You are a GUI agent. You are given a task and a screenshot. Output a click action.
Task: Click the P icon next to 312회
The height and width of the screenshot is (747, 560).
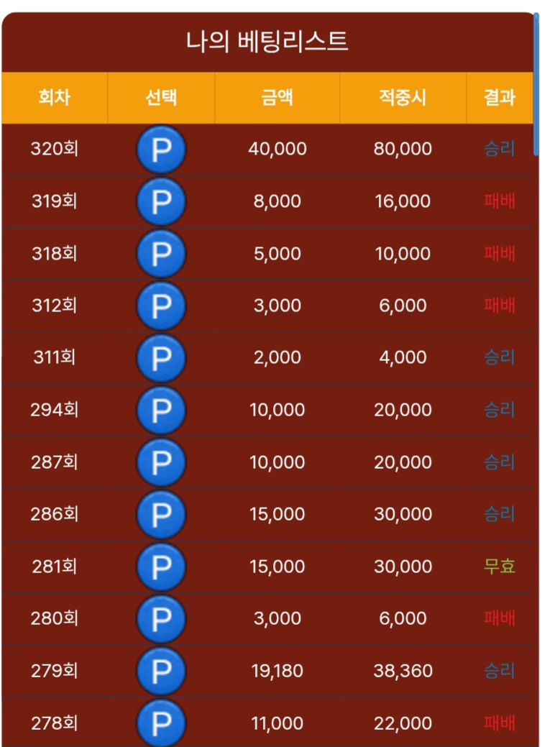pos(161,306)
